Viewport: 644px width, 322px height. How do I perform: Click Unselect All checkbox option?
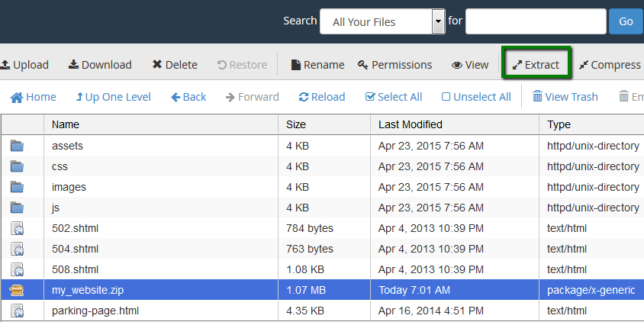click(476, 97)
